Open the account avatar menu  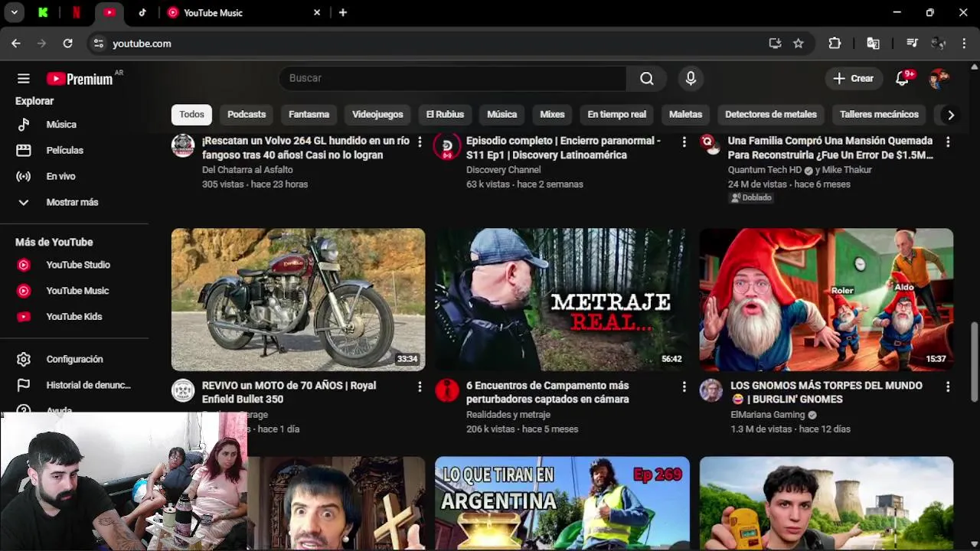[939, 78]
